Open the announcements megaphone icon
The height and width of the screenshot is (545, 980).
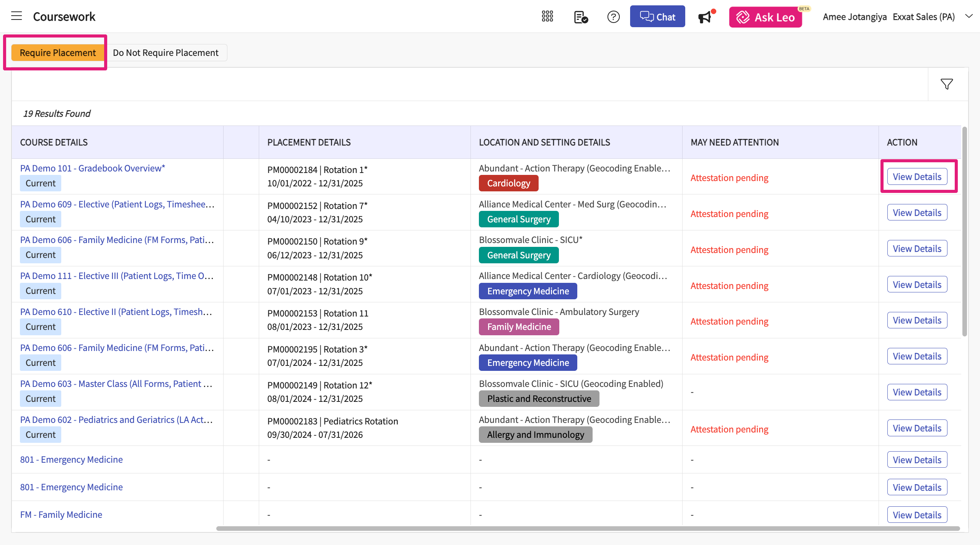pos(705,17)
